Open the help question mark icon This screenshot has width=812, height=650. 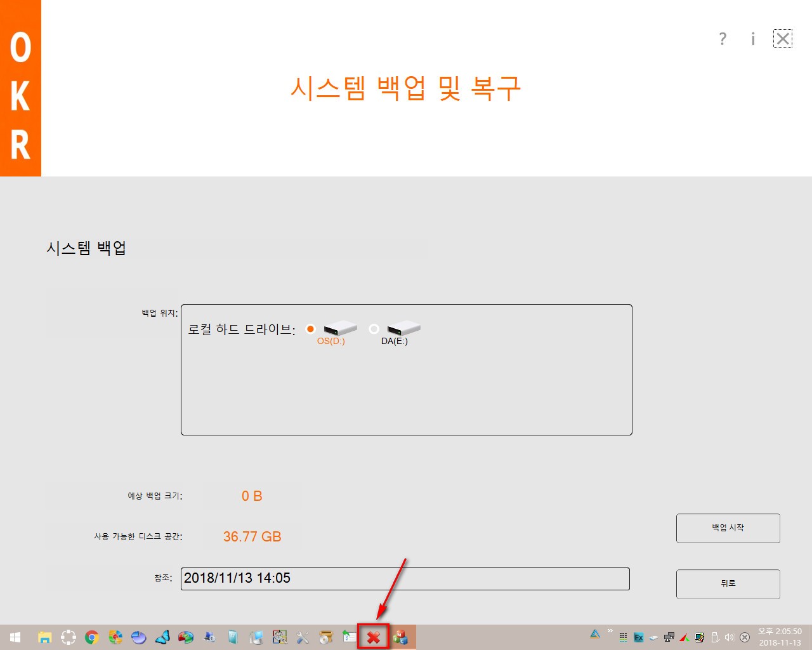click(723, 39)
